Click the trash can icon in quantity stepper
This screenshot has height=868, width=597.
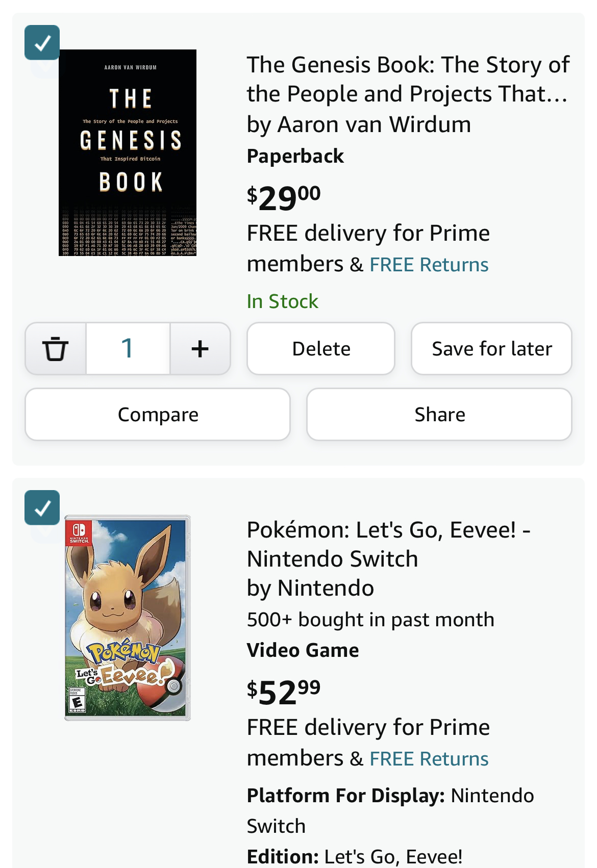(55, 349)
